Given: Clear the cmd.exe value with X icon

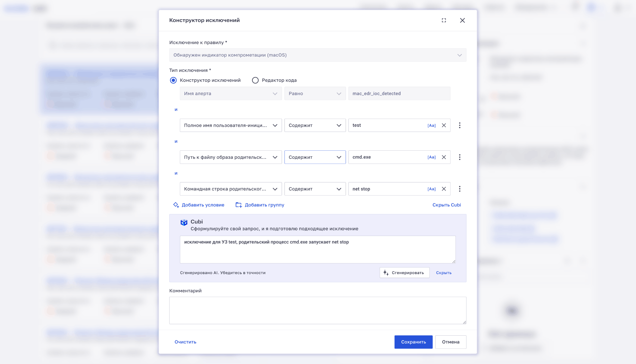Looking at the screenshot, I should (444, 157).
